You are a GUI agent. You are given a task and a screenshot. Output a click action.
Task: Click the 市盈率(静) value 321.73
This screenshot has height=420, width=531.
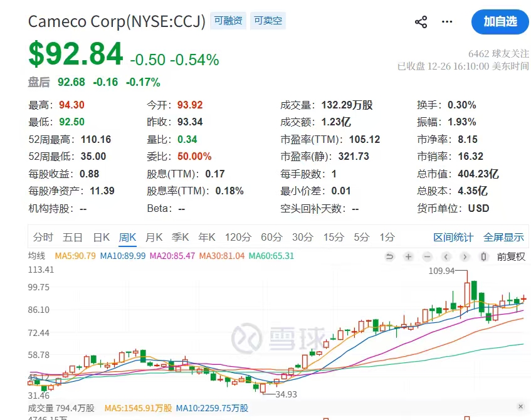[x=354, y=157]
